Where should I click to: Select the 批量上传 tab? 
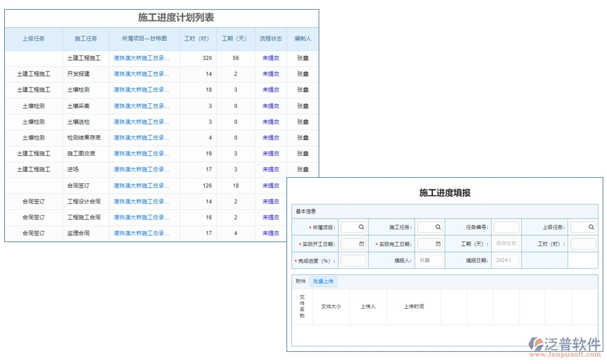(x=323, y=281)
